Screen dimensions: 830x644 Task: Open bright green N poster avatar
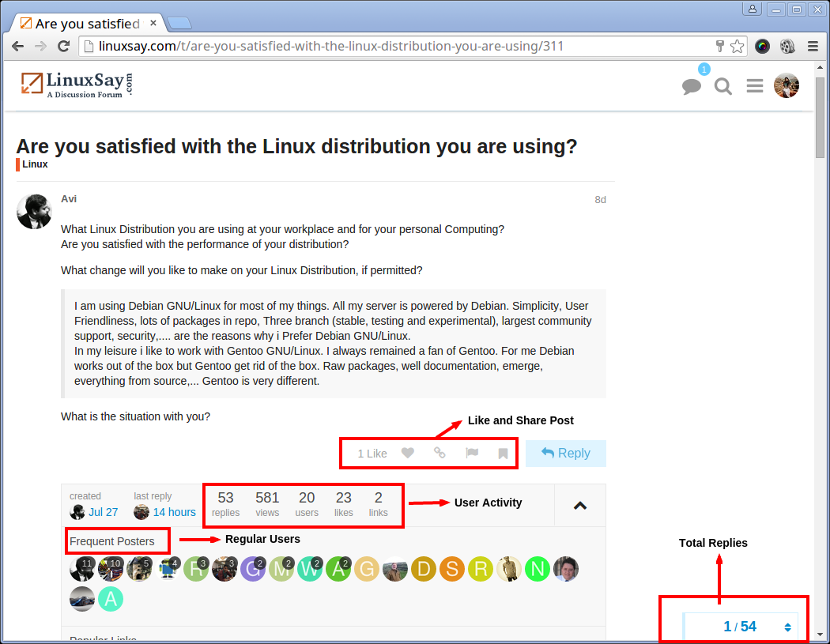[x=538, y=569]
